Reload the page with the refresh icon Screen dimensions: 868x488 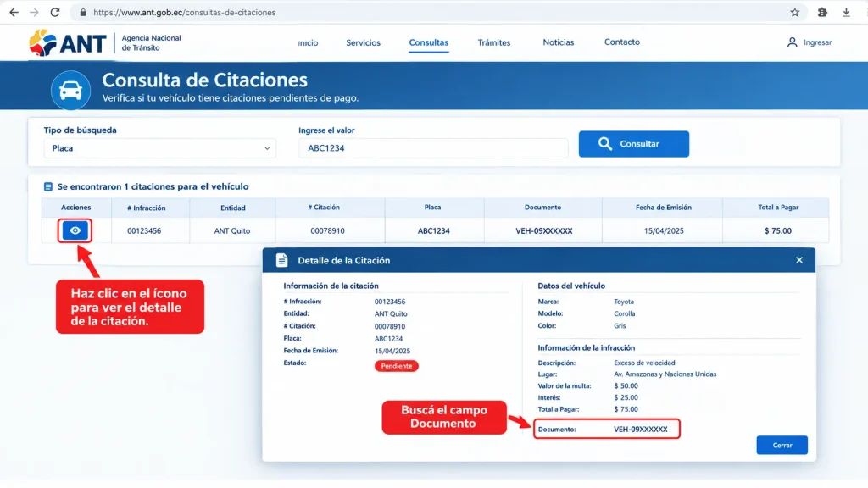point(55,12)
